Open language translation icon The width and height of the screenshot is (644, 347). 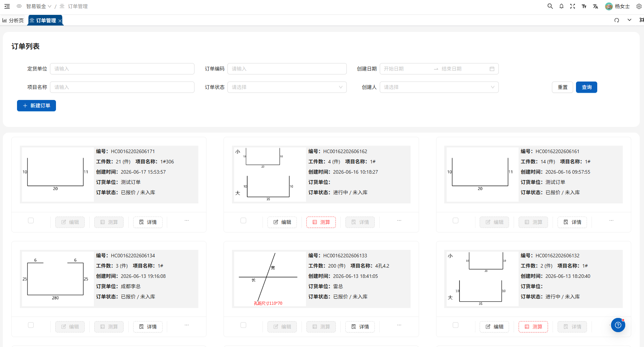[x=595, y=6]
